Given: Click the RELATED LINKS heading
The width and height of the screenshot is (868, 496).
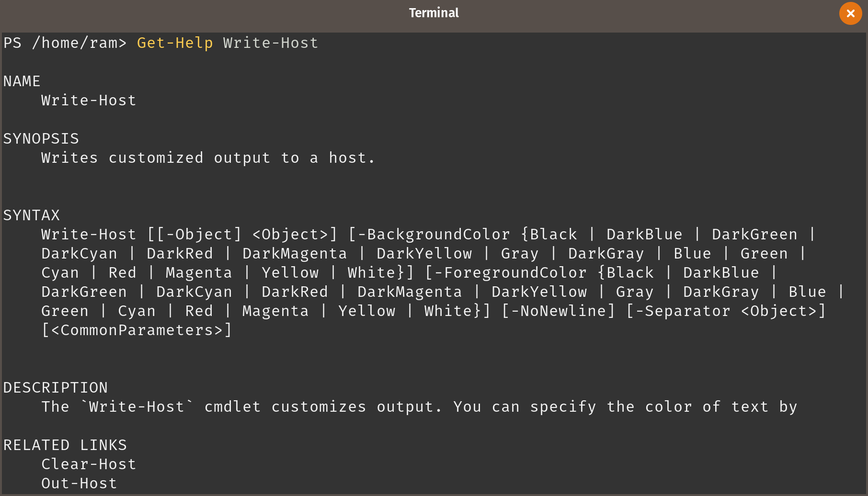Looking at the screenshot, I should point(65,445).
